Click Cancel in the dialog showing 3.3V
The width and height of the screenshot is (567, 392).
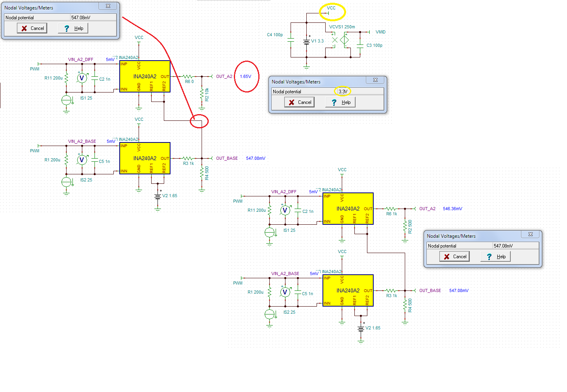tap(299, 102)
